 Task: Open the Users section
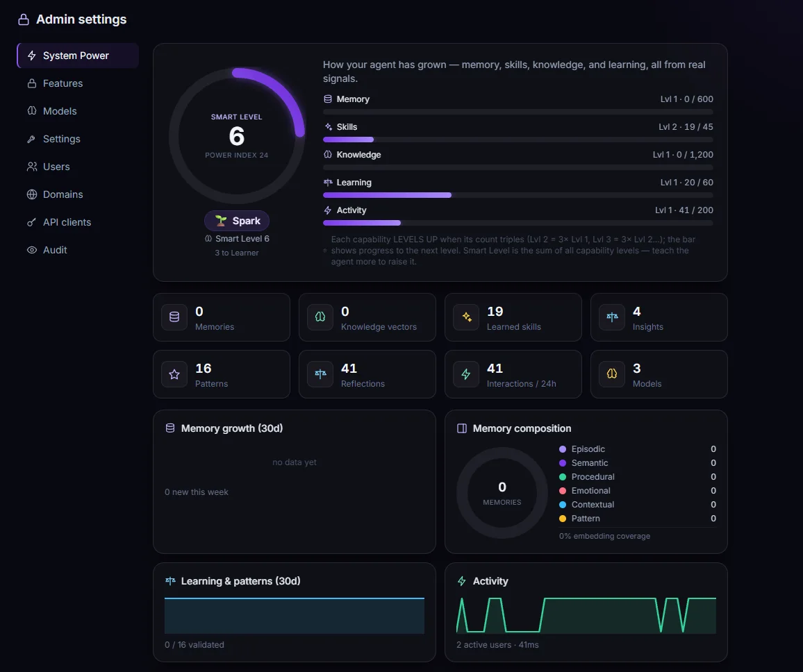click(78, 167)
